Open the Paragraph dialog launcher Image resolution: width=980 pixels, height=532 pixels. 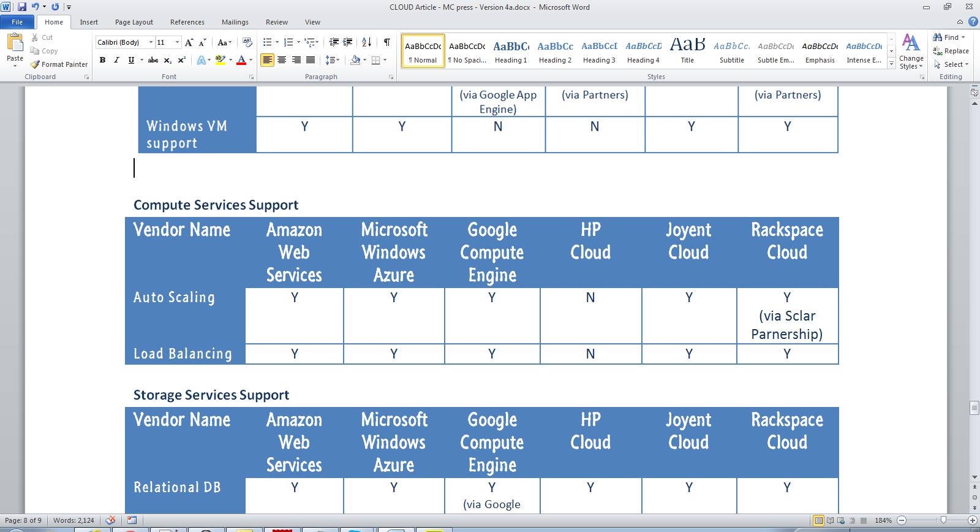pos(391,77)
